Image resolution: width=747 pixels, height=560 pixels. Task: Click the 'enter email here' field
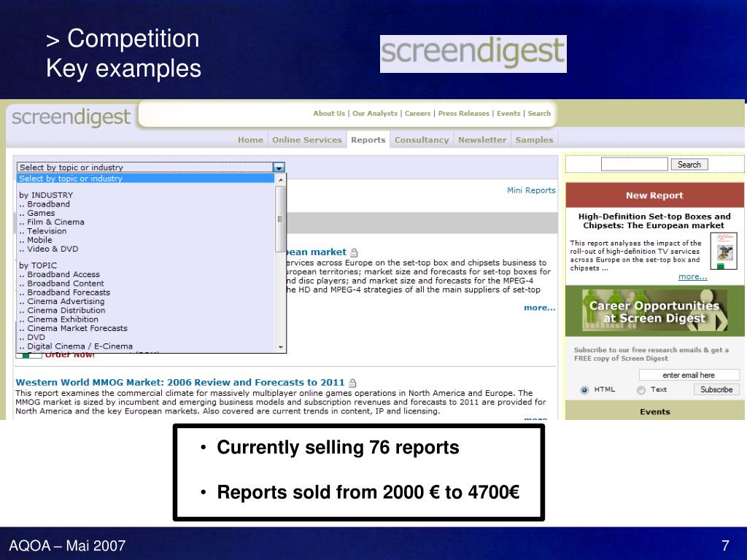click(x=689, y=376)
